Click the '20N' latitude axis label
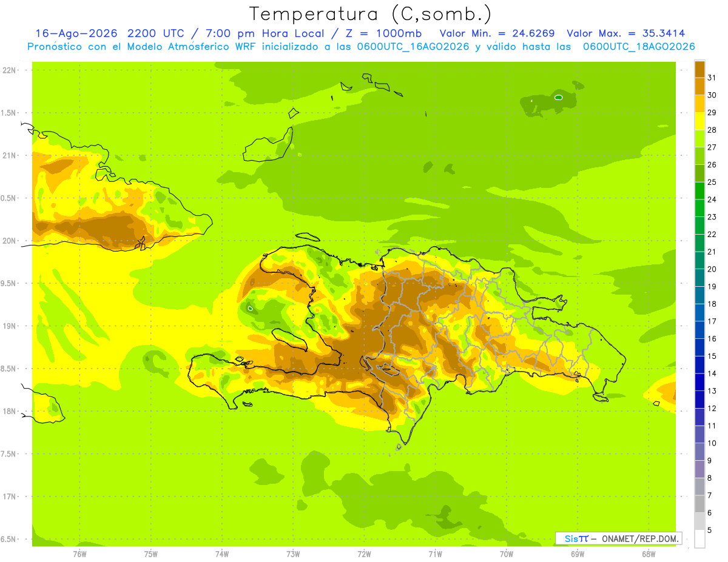The width and height of the screenshot is (728, 562). 10,241
